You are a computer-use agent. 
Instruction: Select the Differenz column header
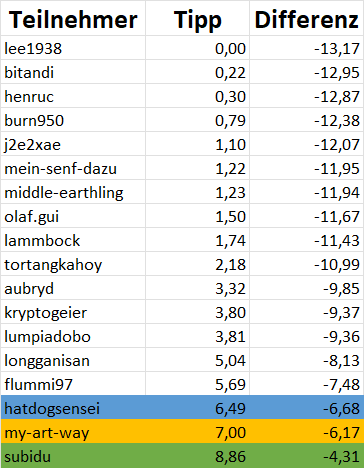click(x=306, y=18)
